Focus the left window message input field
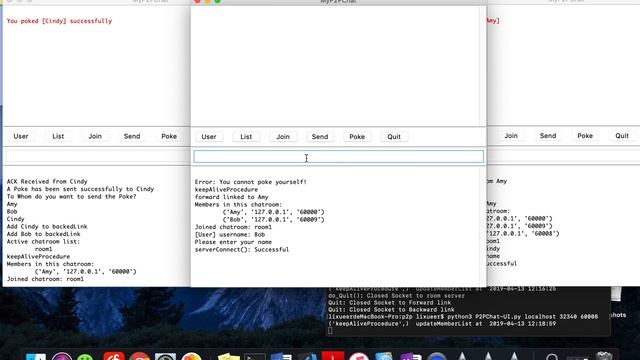This screenshot has width=640, height=360. tap(98, 156)
